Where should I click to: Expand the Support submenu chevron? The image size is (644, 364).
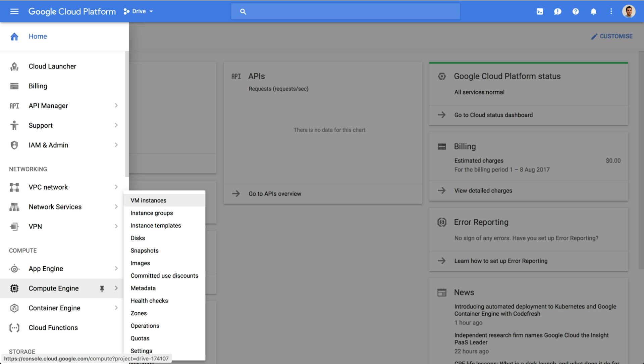click(x=116, y=125)
